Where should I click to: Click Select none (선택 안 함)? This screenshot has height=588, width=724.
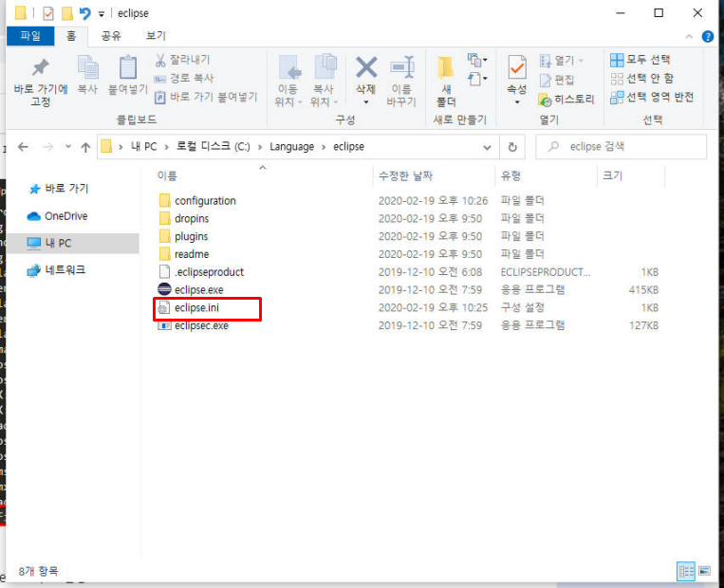pos(641,79)
